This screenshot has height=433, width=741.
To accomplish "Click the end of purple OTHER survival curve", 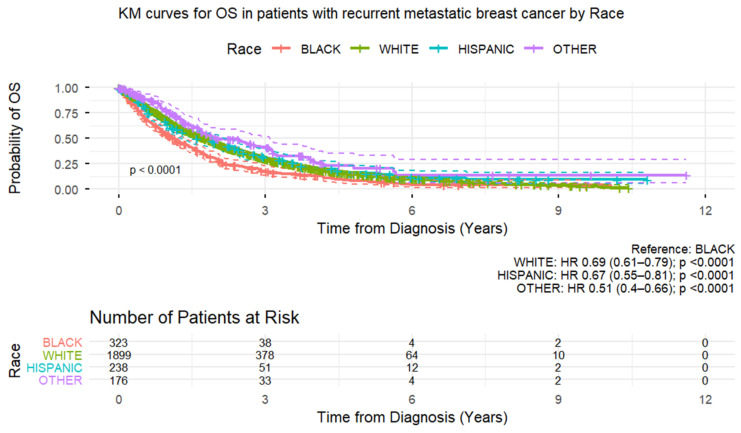I will pyautogui.click(x=686, y=175).
